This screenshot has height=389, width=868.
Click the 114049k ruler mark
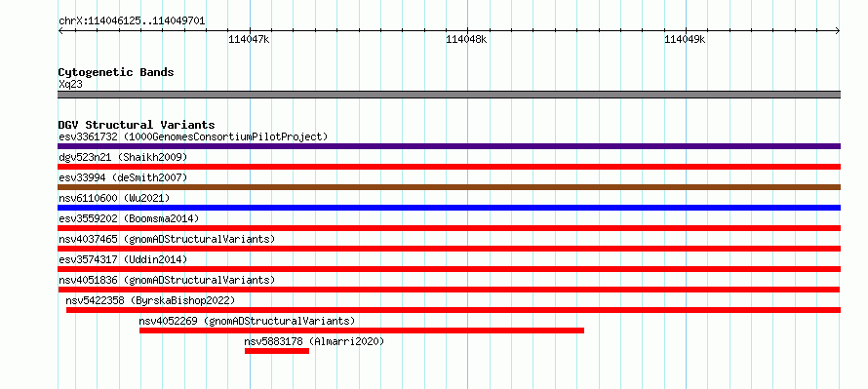[x=685, y=39]
